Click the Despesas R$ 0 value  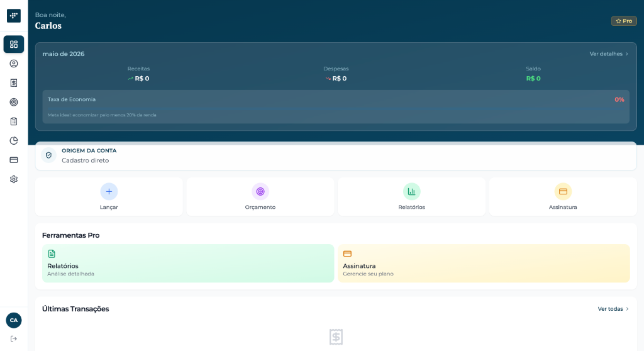pos(339,79)
